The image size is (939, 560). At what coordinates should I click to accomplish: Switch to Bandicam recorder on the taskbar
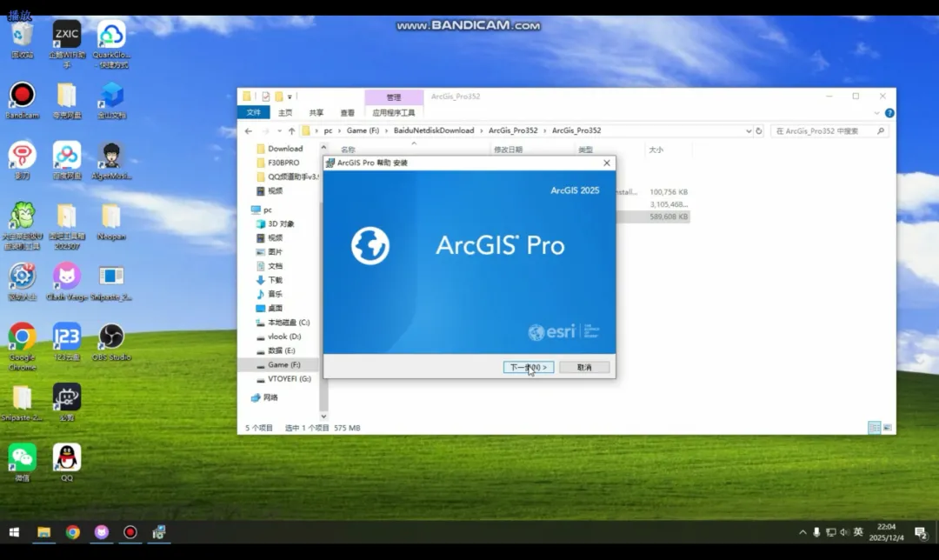pos(130,532)
